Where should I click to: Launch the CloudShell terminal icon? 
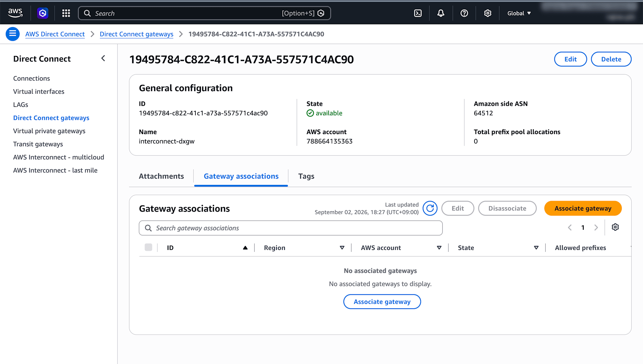(x=418, y=13)
